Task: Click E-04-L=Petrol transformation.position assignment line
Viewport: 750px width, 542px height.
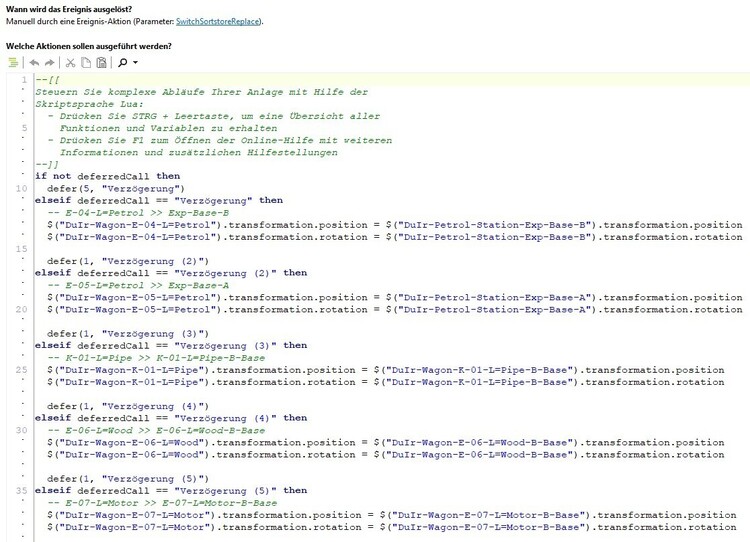Action: pyautogui.click(x=395, y=225)
